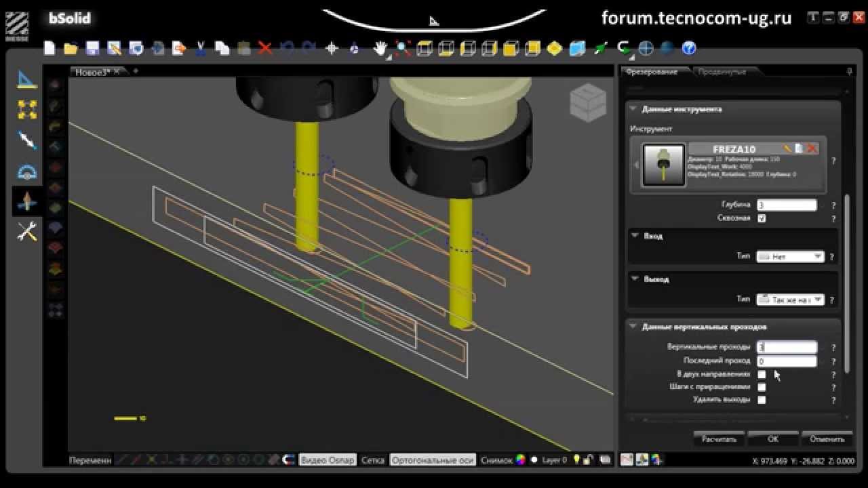Viewport: 868px width, 488px height.
Task: Click the Расчитать button
Action: pyautogui.click(x=719, y=439)
